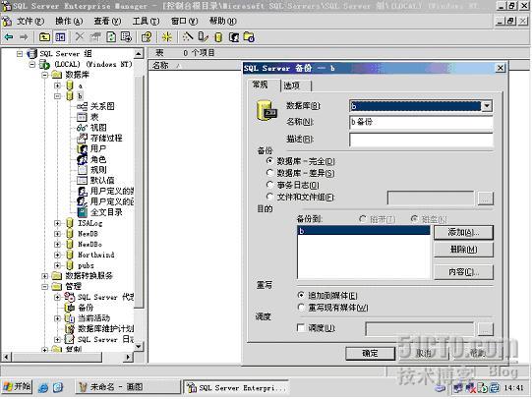The height and width of the screenshot is (399, 532).
Task: Select 数据库-完全 backup radio button
Action: [x=269, y=161]
